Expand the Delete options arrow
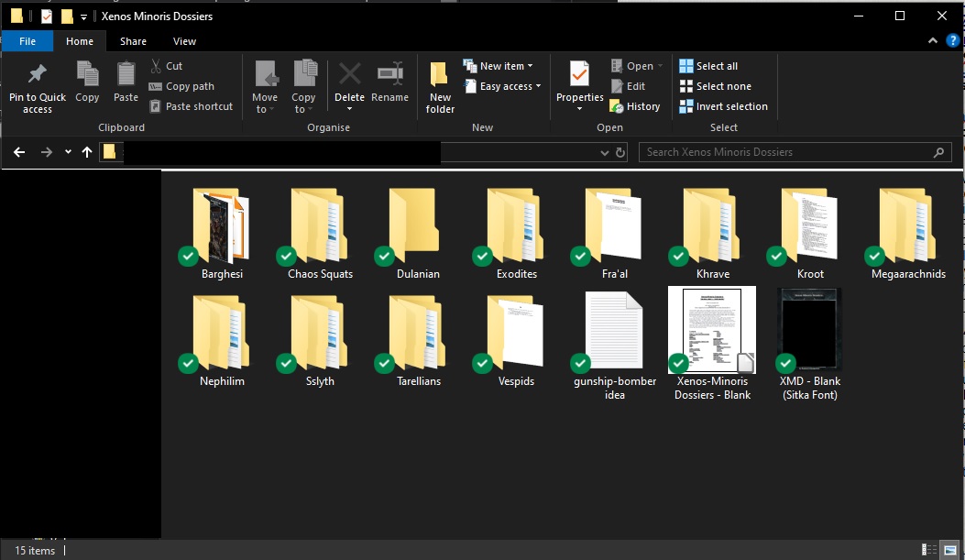 (349, 109)
